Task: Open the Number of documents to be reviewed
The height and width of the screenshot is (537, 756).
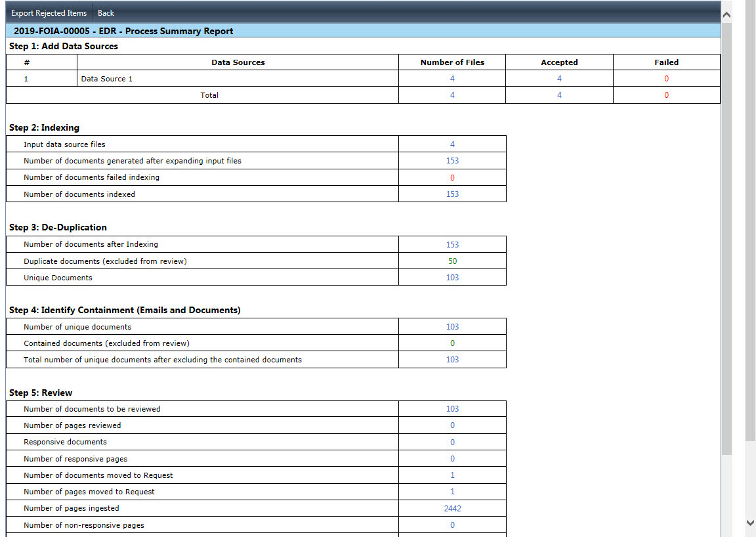Action: coord(452,409)
